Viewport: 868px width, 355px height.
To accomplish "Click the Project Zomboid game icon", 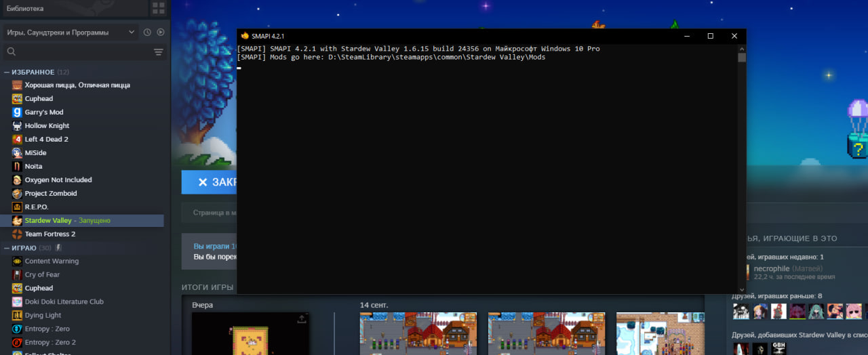I will (17, 194).
